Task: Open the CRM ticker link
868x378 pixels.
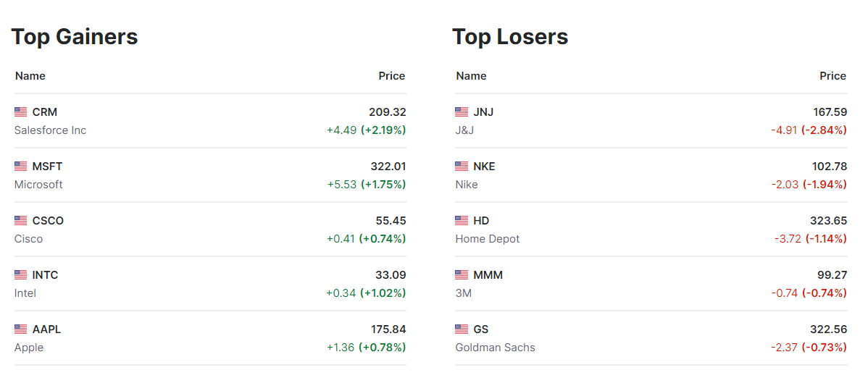Action: [45, 112]
